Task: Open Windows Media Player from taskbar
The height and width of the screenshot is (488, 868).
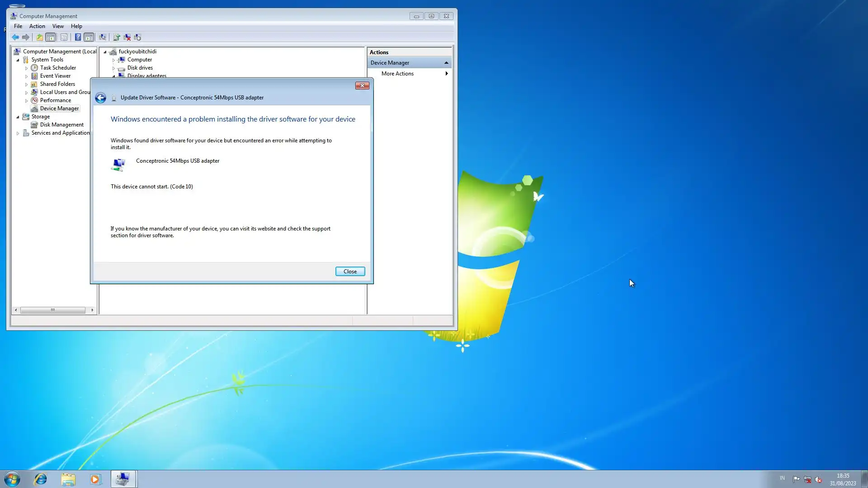Action: click(95, 479)
